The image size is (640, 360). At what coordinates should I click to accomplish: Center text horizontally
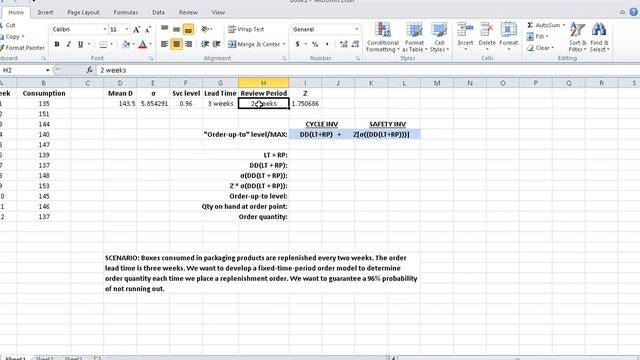point(176,44)
